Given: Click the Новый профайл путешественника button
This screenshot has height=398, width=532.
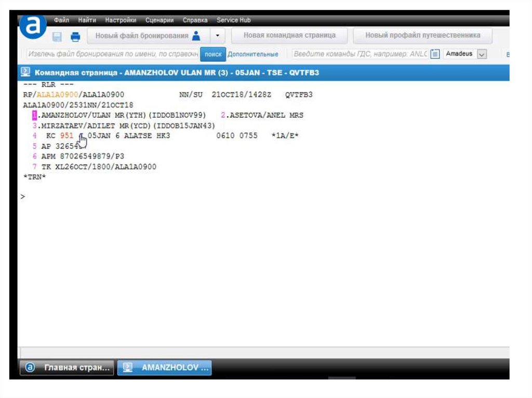Looking at the screenshot, I should (x=422, y=35).
